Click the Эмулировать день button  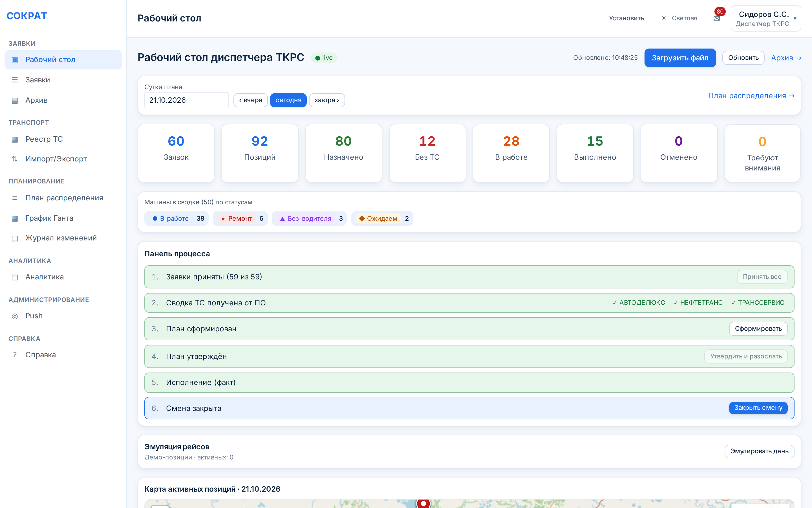click(759, 451)
